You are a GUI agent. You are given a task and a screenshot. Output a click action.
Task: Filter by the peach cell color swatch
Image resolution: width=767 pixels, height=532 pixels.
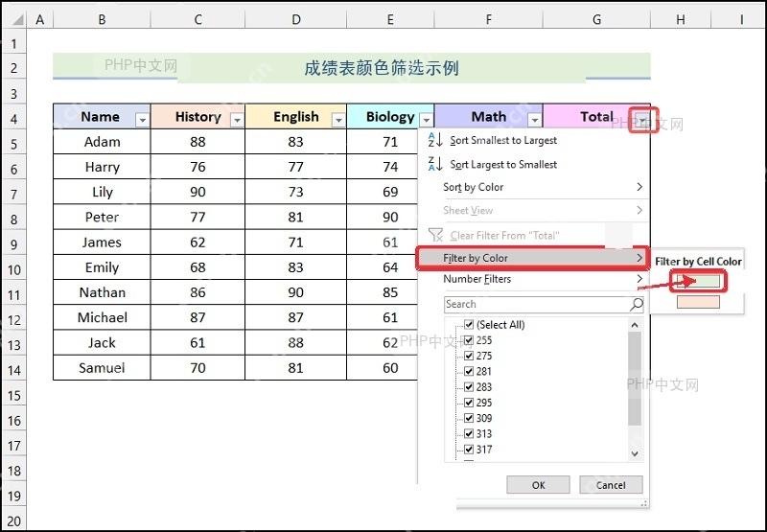(698, 302)
